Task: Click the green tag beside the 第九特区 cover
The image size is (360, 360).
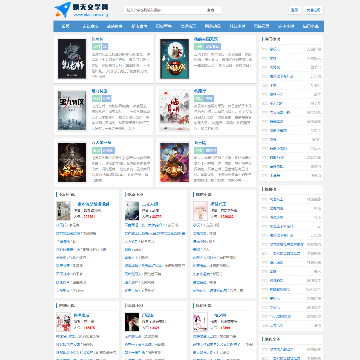Action: tap(96, 99)
